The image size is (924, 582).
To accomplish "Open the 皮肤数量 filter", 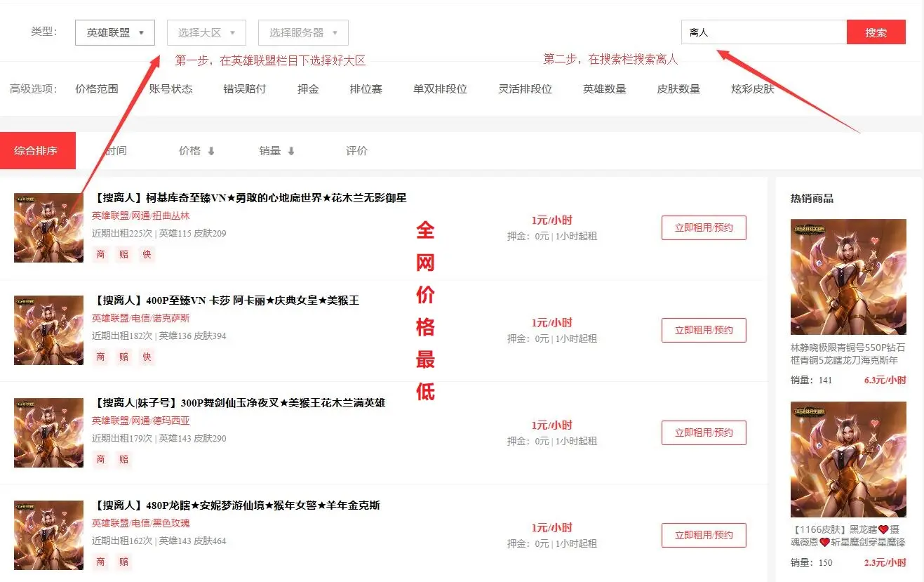I will tap(678, 89).
